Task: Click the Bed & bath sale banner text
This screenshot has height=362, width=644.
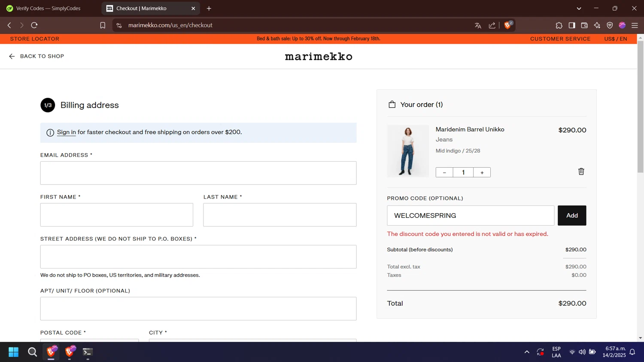Action: [319, 39]
